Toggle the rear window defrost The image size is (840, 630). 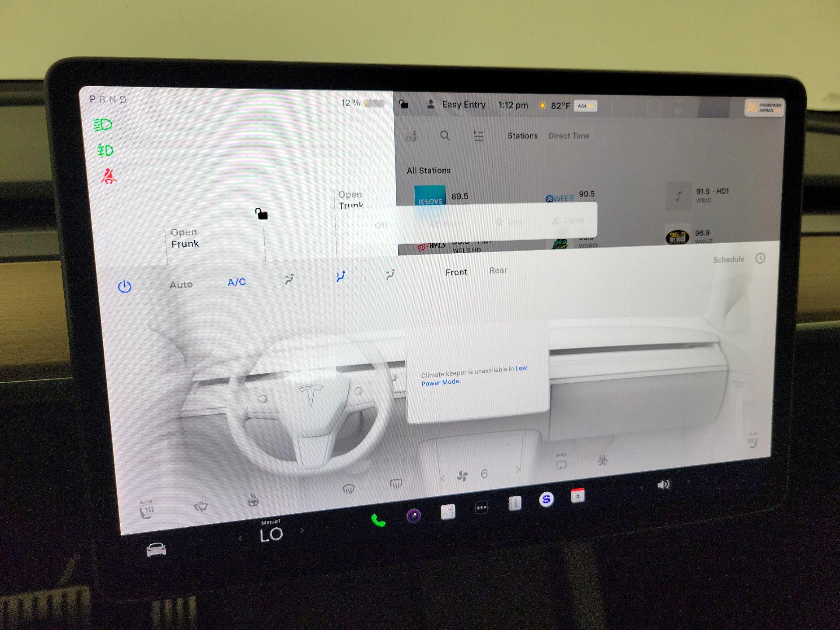coord(395,483)
